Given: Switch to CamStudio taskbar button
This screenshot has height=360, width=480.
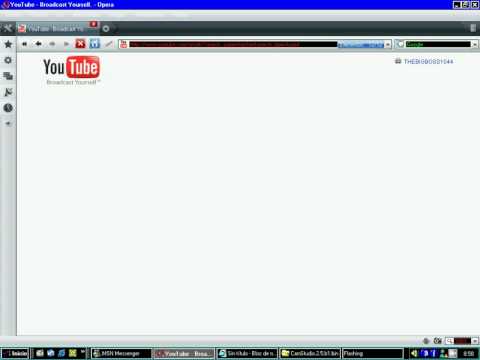Looking at the screenshot, I should click(x=310, y=353).
